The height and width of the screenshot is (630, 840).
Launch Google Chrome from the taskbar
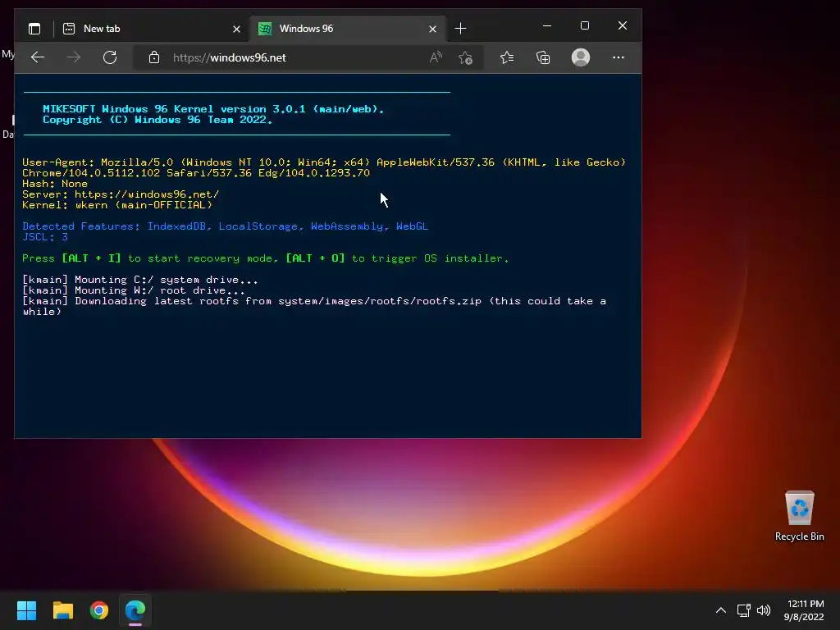[x=99, y=610]
